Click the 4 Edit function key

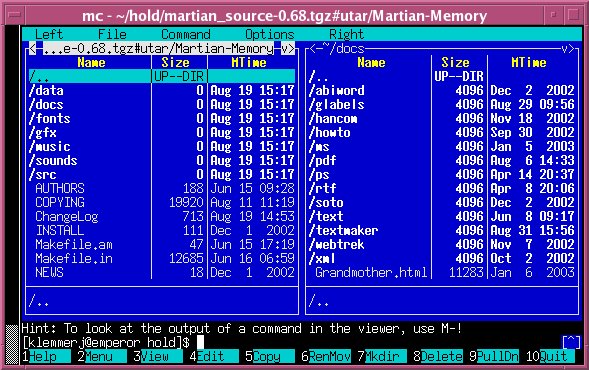[x=214, y=356]
